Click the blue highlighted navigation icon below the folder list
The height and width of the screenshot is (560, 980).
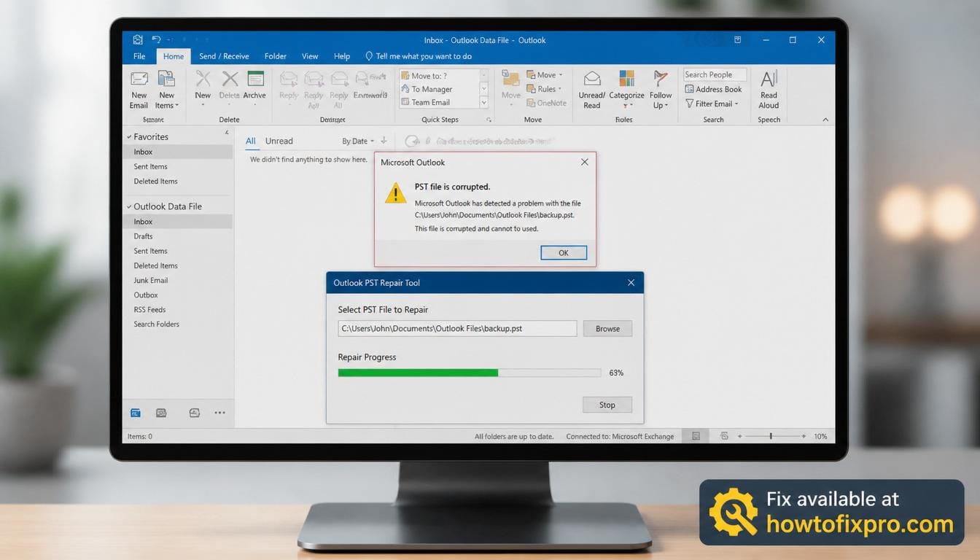pos(136,413)
